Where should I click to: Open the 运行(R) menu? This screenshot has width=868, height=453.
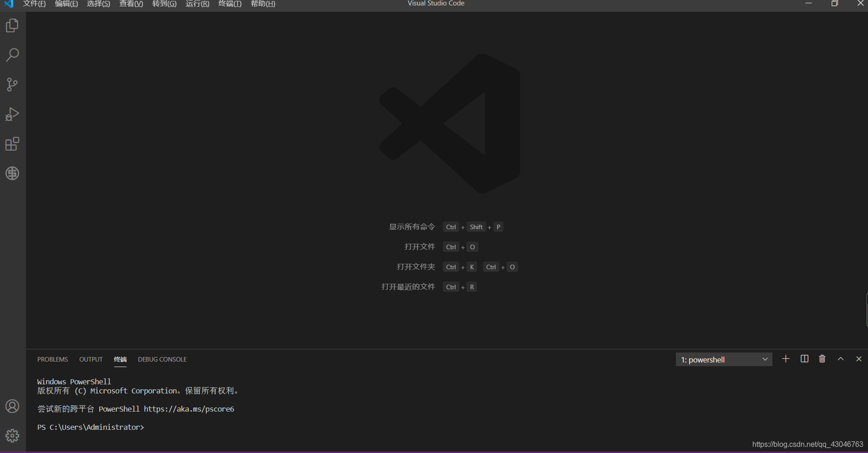click(x=198, y=4)
